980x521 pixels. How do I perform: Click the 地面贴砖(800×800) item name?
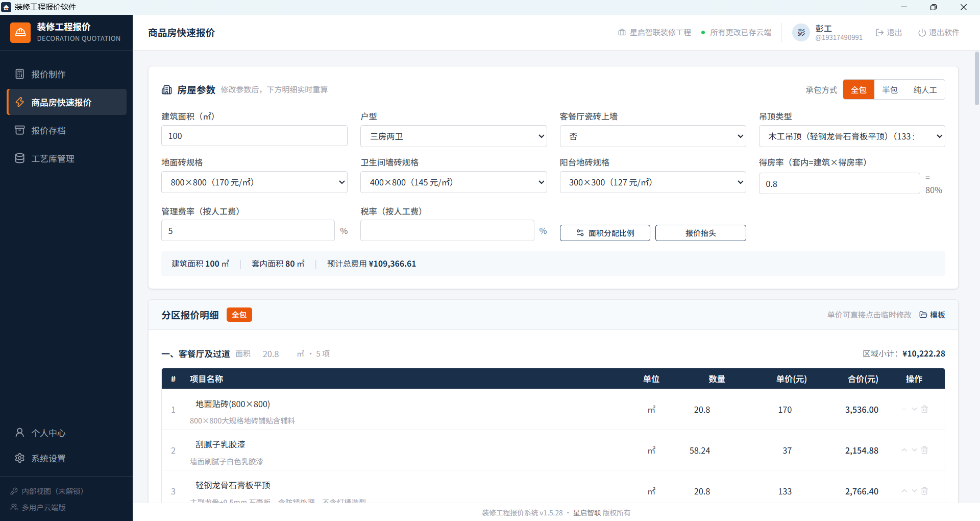click(233, 404)
